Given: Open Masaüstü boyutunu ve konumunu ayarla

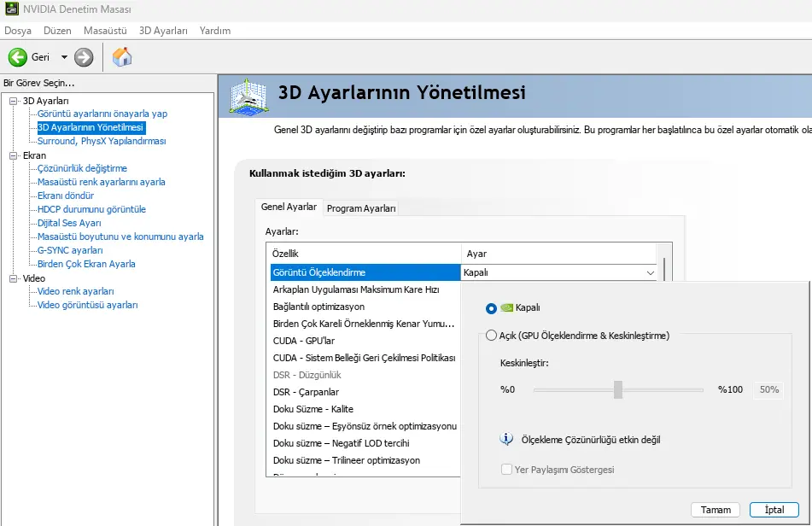Looking at the screenshot, I should point(120,237).
